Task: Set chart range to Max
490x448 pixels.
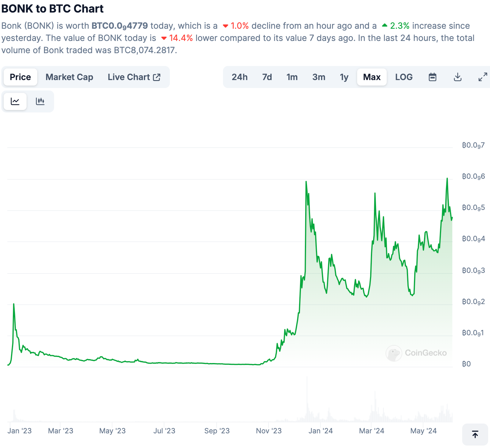Action: pyautogui.click(x=372, y=77)
